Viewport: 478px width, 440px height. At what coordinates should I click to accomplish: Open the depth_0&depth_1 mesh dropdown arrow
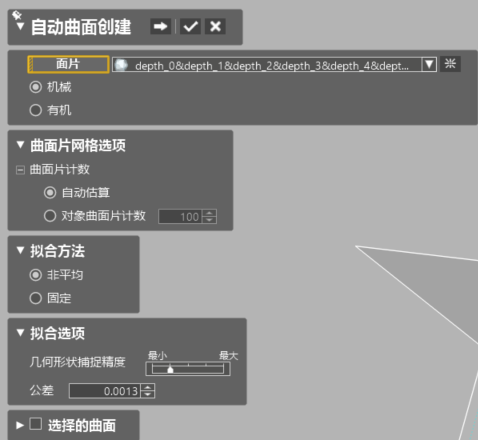pos(429,64)
